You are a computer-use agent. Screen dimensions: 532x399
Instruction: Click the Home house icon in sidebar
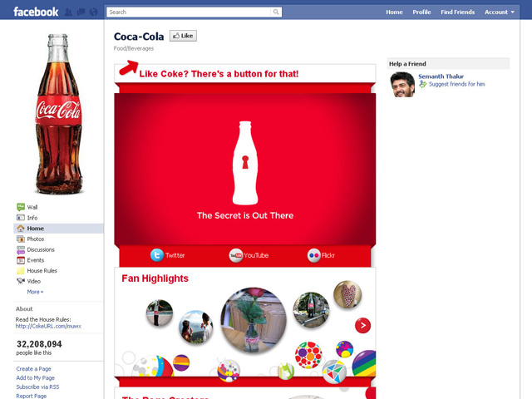[x=21, y=228]
